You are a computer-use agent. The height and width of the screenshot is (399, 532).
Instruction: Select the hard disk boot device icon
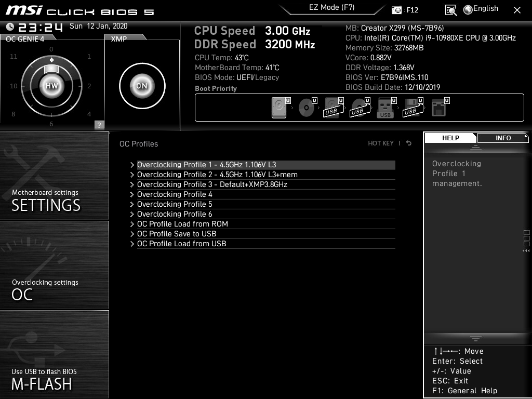[x=279, y=108]
